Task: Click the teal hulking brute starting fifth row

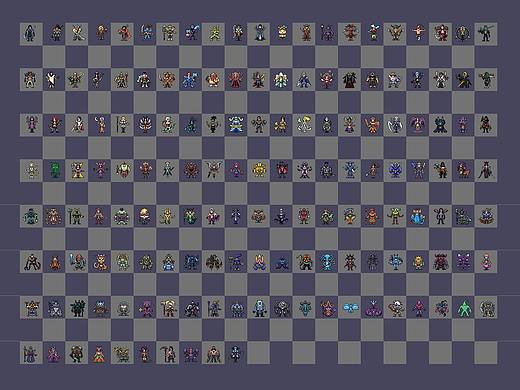Action: click(31, 216)
